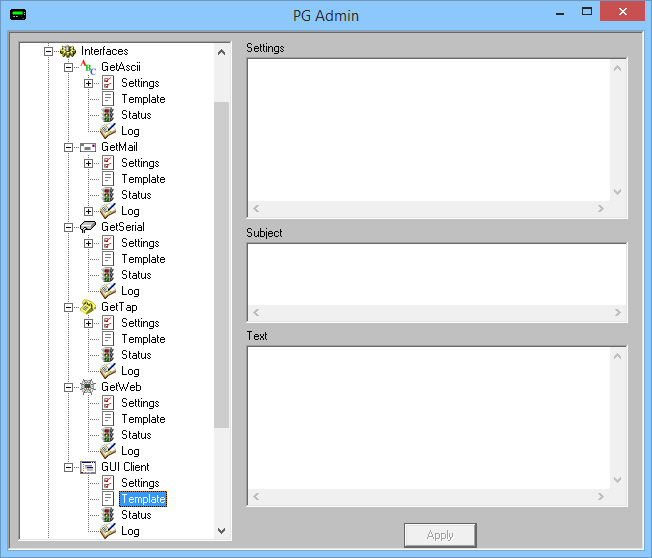Click the GUI Client Log book icon

pos(108,531)
